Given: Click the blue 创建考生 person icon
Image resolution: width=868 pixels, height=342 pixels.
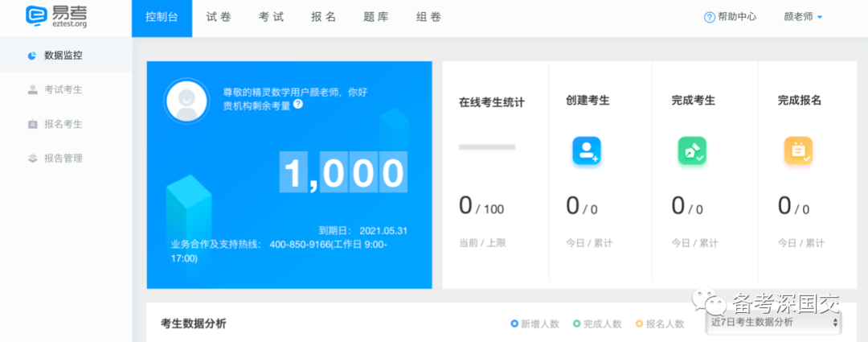Looking at the screenshot, I should click(x=586, y=150).
